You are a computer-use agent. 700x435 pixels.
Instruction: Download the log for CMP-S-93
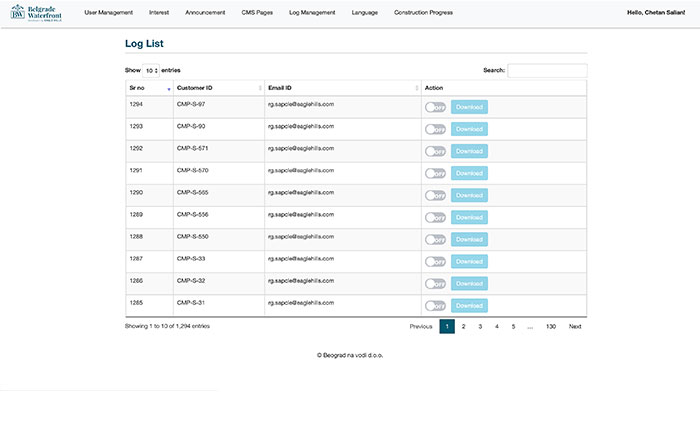pyautogui.click(x=469, y=129)
